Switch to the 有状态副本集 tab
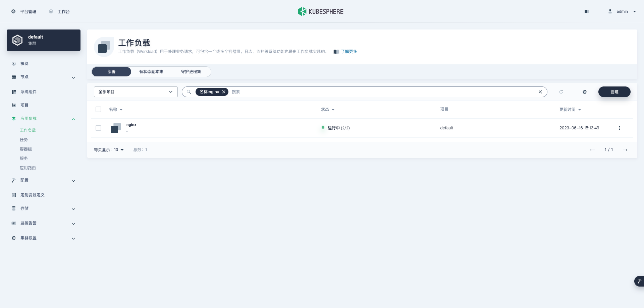Image resolution: width=644 pixels, height=308 pixels. tap(151, 72)
